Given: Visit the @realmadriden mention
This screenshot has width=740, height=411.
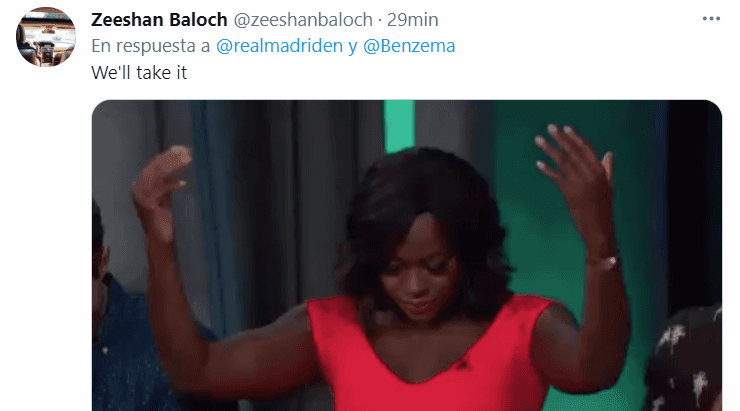Looking at the screenshot, I should tap(279, 46).
